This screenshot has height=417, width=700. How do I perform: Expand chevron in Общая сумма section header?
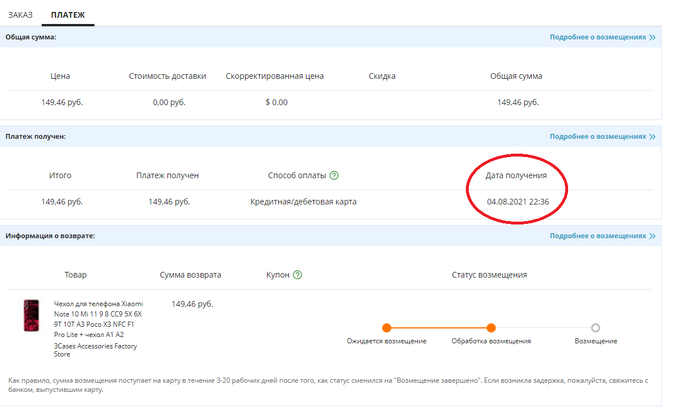tap(652, 37)
